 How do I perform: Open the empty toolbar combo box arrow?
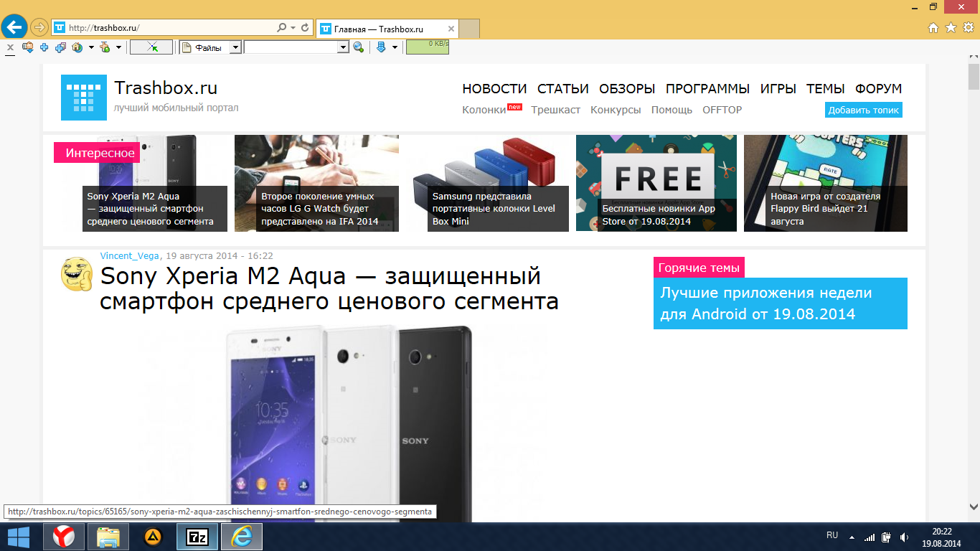(x=343, y=47)
